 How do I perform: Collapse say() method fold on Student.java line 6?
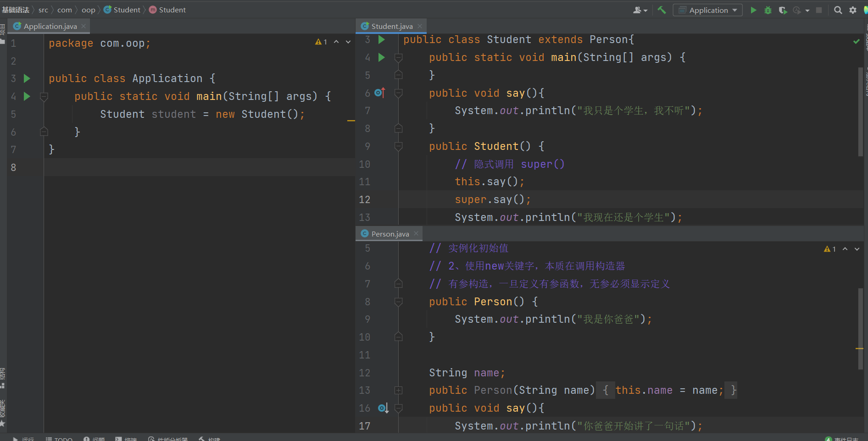399,94
